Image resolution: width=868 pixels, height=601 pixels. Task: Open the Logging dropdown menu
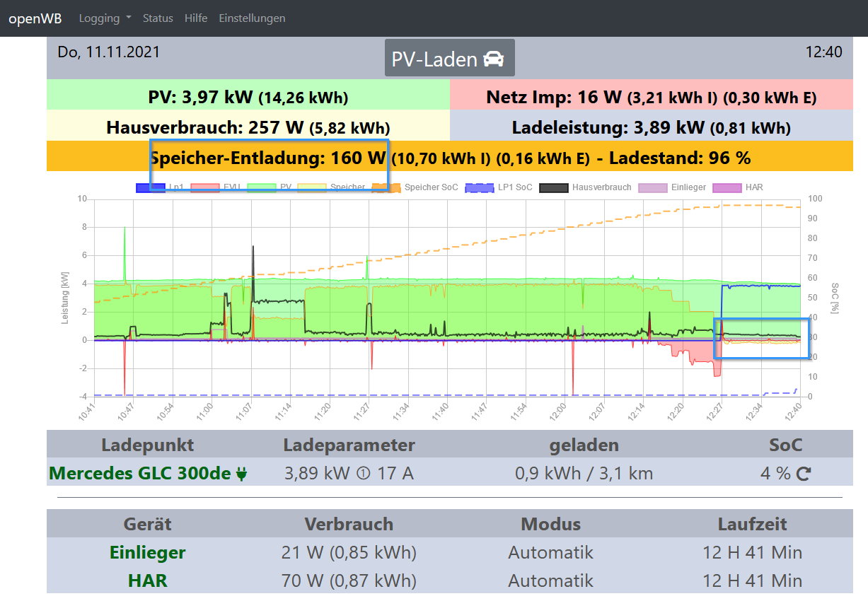click(105, 18)
